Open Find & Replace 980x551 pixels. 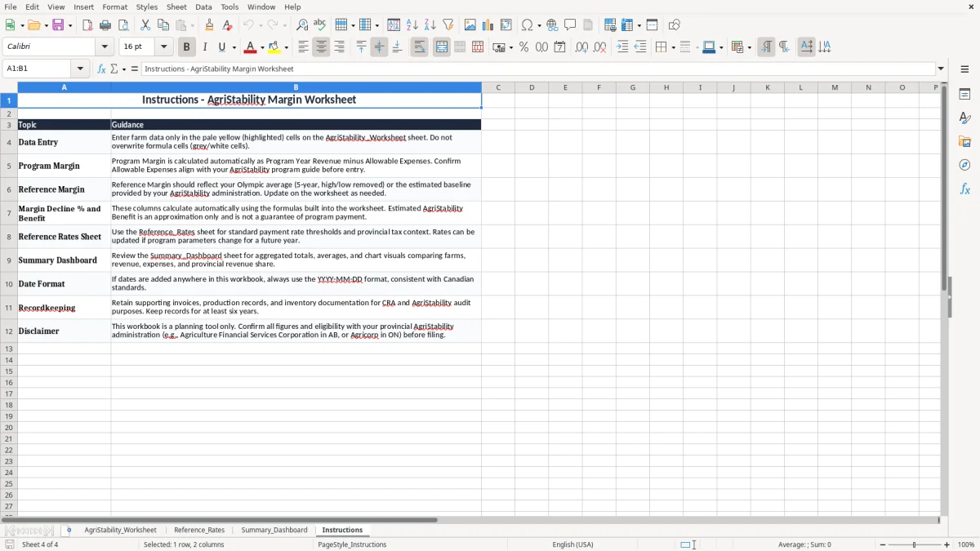tap(302, 25)
